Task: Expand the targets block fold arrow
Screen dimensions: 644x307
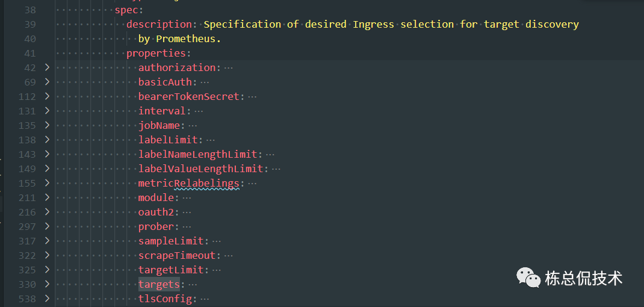Action: click(x=46, y=284)
